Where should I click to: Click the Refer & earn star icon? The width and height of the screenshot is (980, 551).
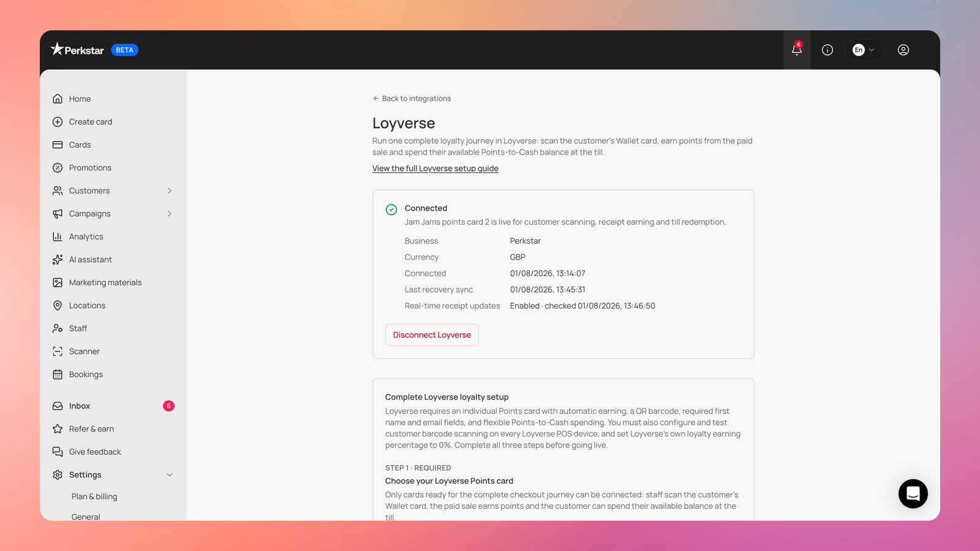pos(58,429)
